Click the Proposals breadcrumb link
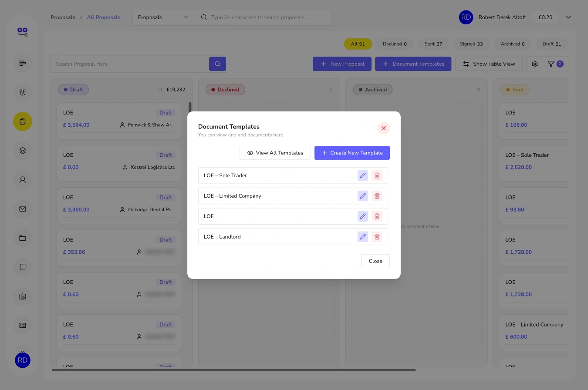588x390 pixels. point(63,17)
